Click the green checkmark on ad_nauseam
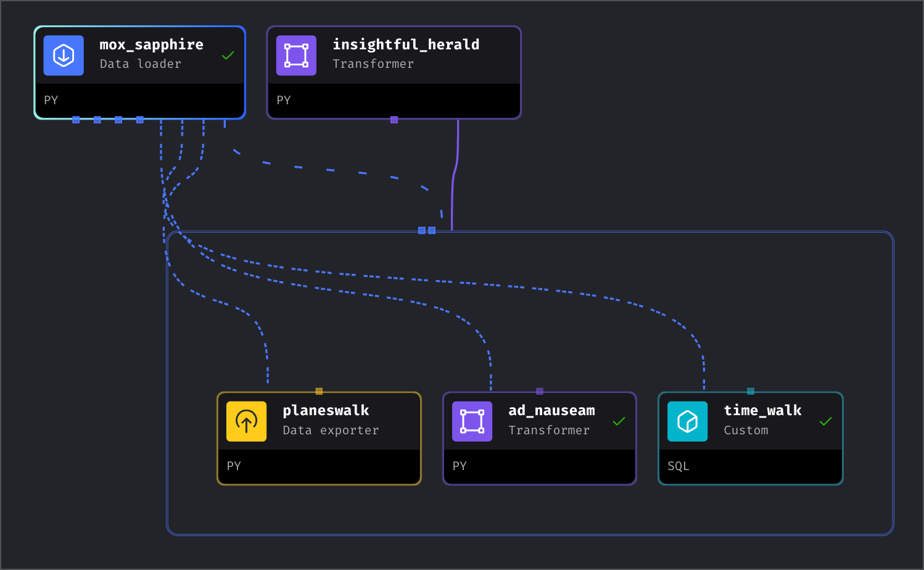 click(619, 421)
